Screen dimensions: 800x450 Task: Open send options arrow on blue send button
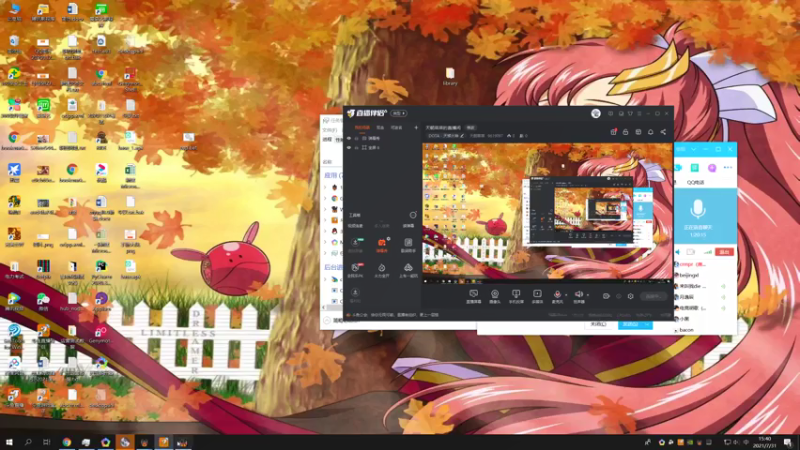(x=647, y=324)
